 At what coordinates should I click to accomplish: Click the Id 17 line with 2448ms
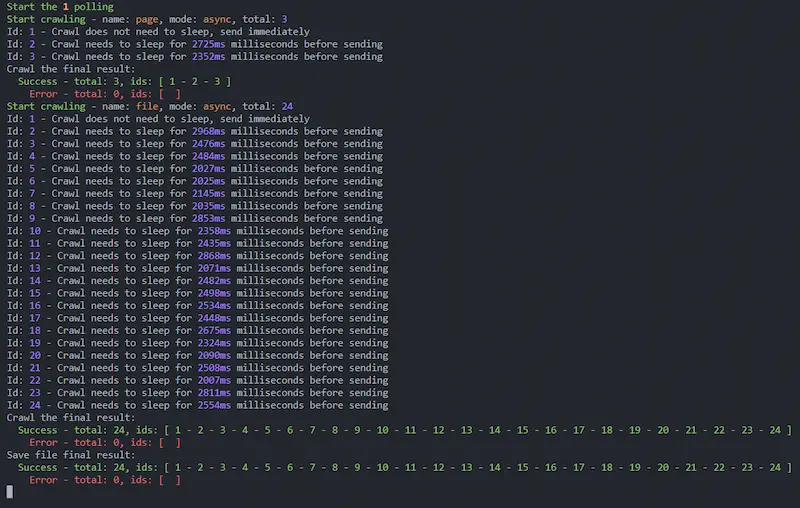(197, 318)
